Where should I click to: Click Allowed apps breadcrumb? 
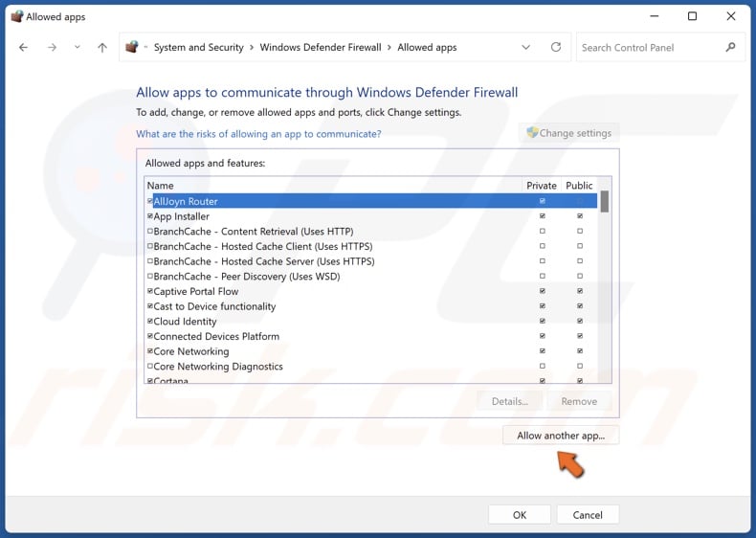[x=427, y=47]
